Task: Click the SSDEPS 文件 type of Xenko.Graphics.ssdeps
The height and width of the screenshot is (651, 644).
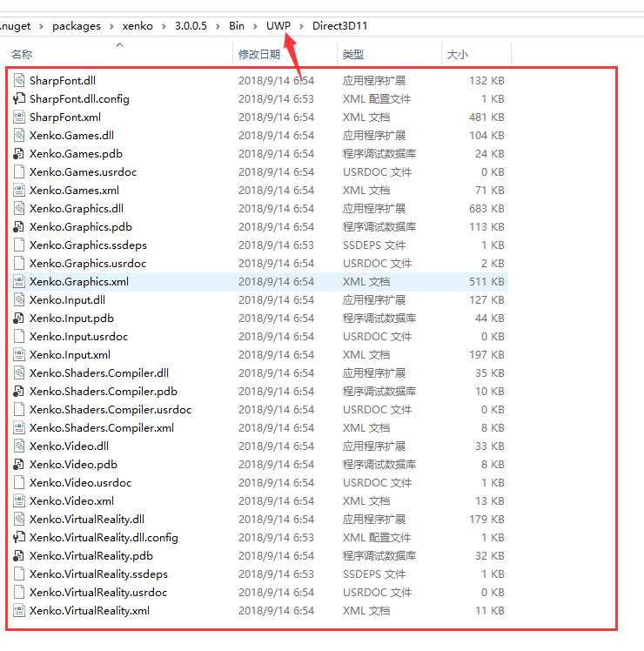Action: (x=373, y=245)
